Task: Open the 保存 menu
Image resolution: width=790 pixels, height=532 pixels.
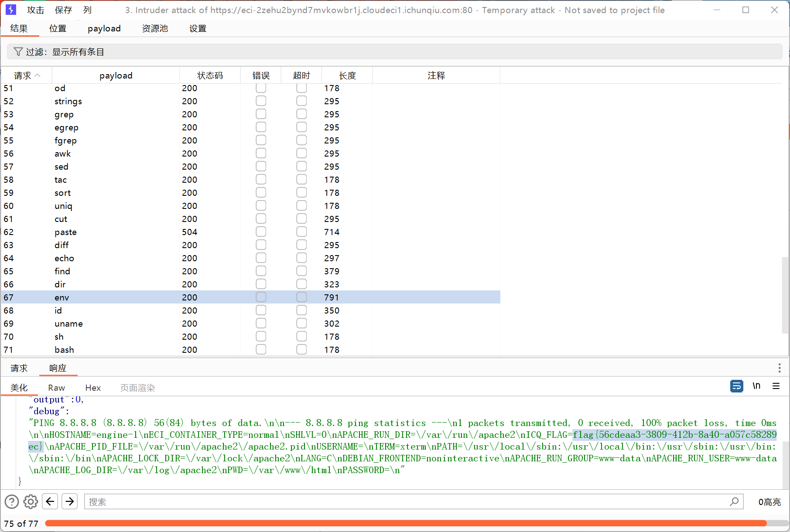Action: point(63,10)
